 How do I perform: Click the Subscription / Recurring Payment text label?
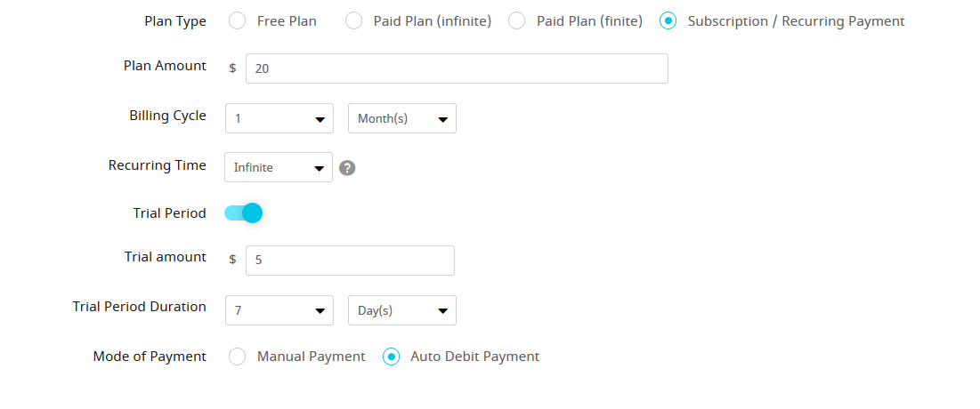[797, 21]
